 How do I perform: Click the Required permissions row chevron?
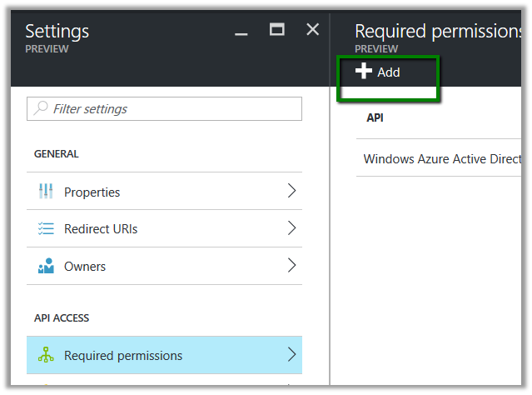[x=291, y=355]
